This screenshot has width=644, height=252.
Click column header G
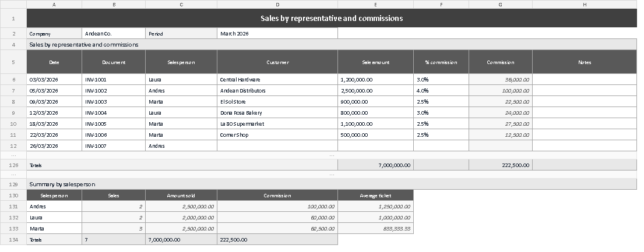pyautogui.click(x=501, y=5)
